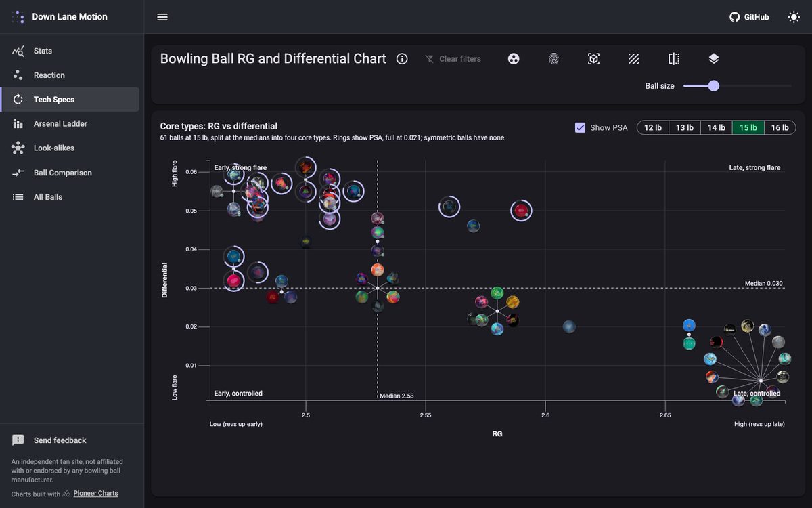Select the 12 lb weight
The height and width of the screenshot is (508, 812).
coord(653,127)
